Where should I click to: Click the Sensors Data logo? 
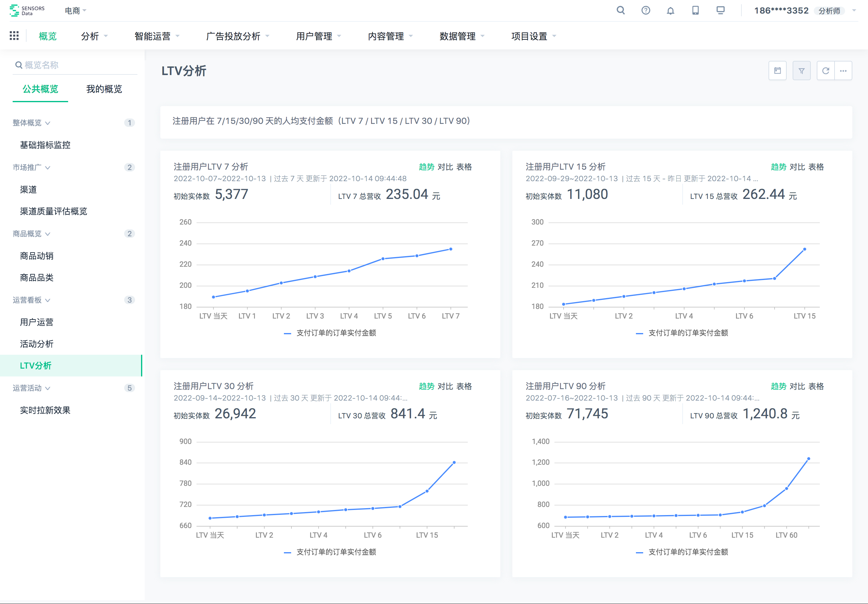pyautogui.click(x=27, y=11)
